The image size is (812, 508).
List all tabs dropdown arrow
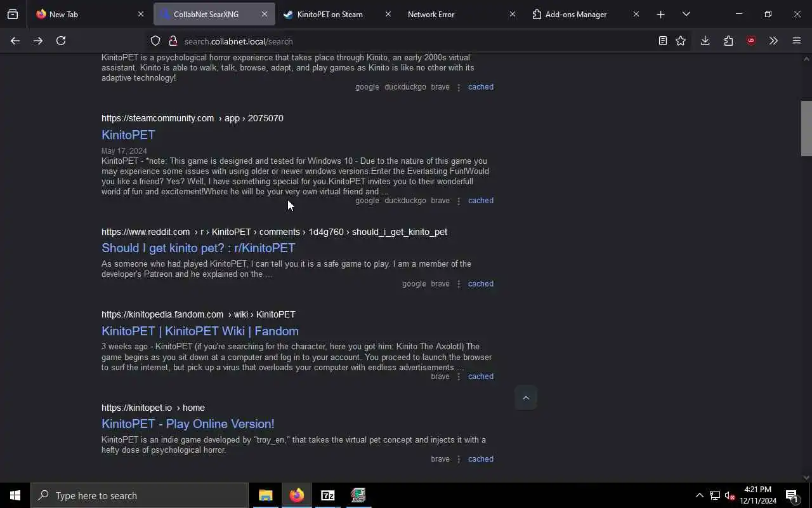686,14
